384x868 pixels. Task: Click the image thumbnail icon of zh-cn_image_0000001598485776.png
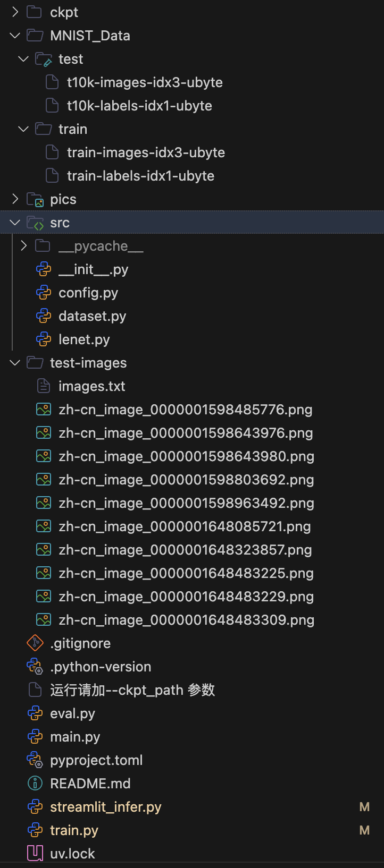(x=44, y=409)
